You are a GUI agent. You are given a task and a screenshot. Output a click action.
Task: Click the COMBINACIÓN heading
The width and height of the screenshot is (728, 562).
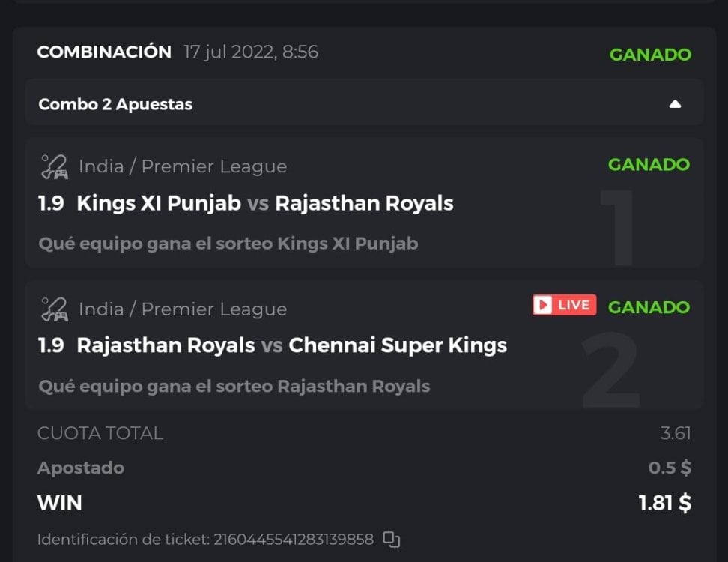[104, 52]
